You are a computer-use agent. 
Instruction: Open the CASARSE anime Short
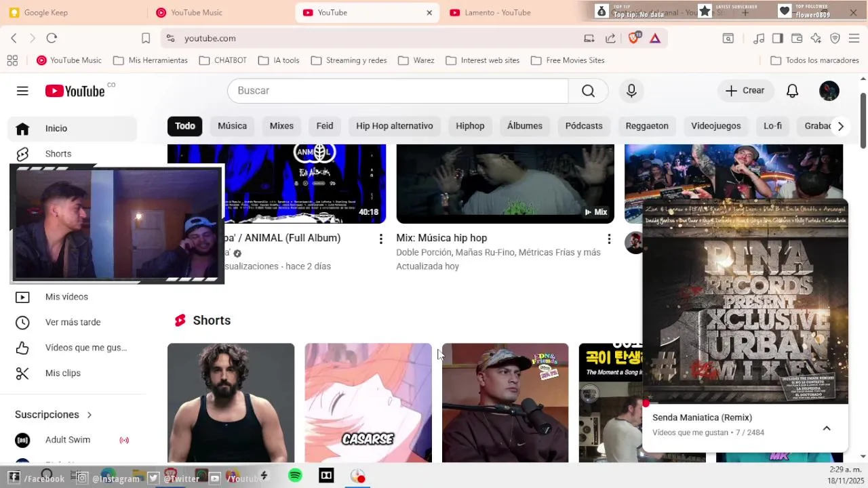[x=368, y=403]
